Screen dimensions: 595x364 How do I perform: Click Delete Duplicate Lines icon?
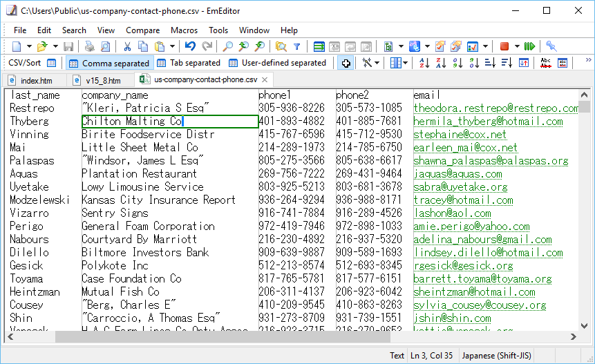pyautogui.click(x=546, y=63)
